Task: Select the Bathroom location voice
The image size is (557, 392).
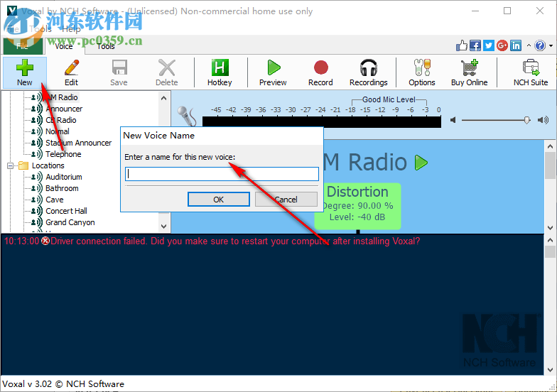Action: (x=62, y=188)
